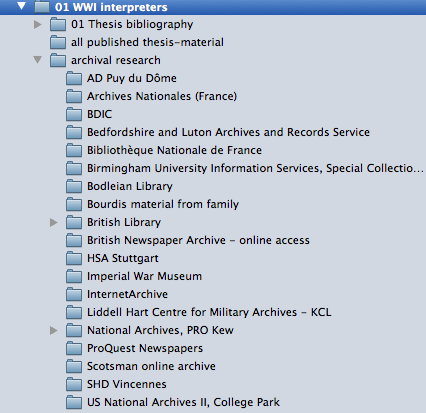Click the InternetArchive folder icon
Screen dimensions: 426x413
click(74, 294)
